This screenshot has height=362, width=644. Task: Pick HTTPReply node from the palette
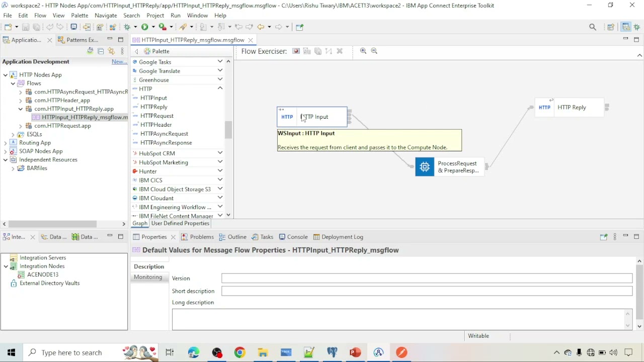tap(154, 107)
